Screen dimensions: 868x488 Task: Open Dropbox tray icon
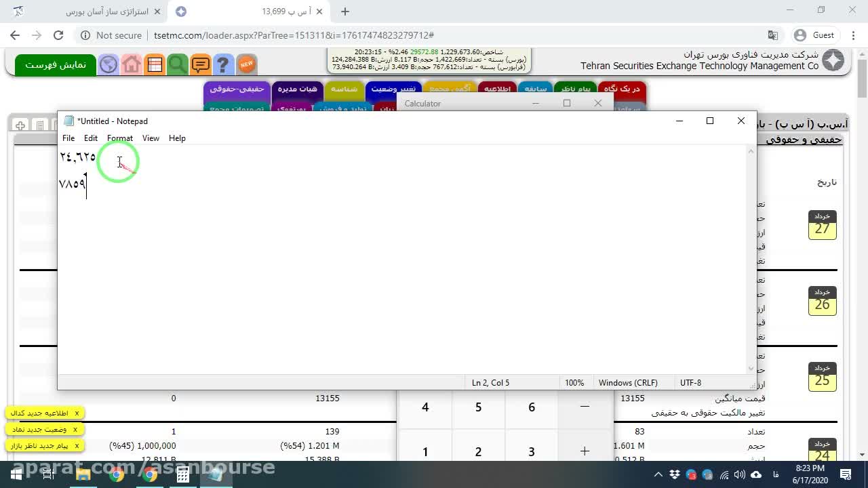pos(675,474)
